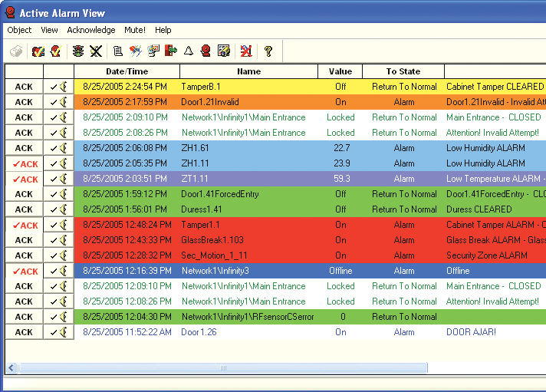Click ACK button for Door1.26 alarm
Viewport: 546px width, 392px height.
pos(24,332)
